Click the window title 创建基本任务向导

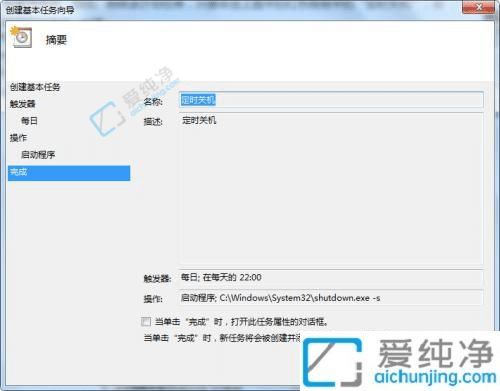coord(40,10)
